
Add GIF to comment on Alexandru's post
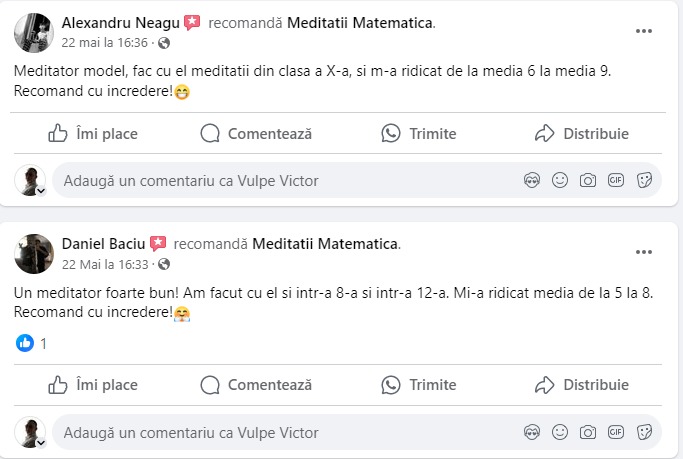pyautogui.click(x=616, y=181)
